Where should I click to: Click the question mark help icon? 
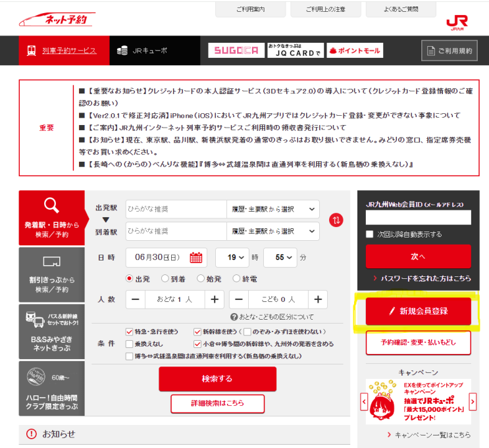[x=234, y=316]
